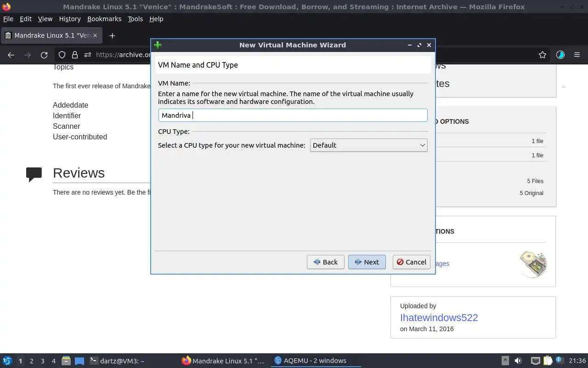Click the network tray icon
588x368 pixels.
pos(535,361)
